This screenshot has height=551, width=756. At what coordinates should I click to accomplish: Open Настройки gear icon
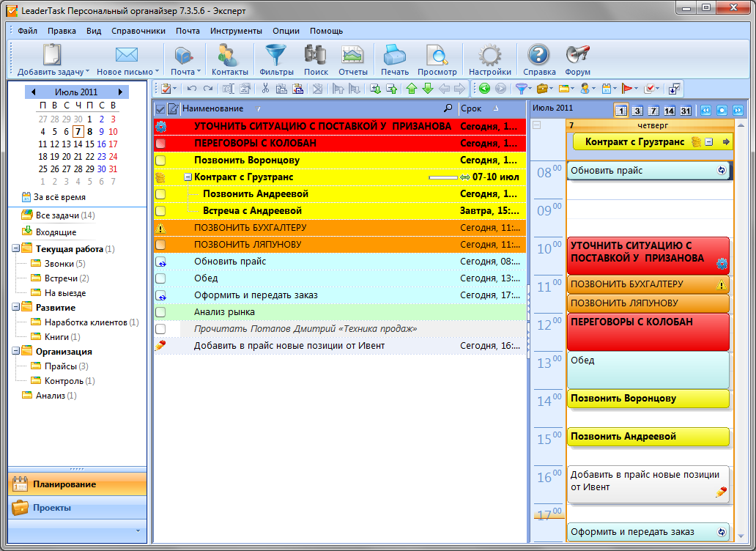coord(490,54)
